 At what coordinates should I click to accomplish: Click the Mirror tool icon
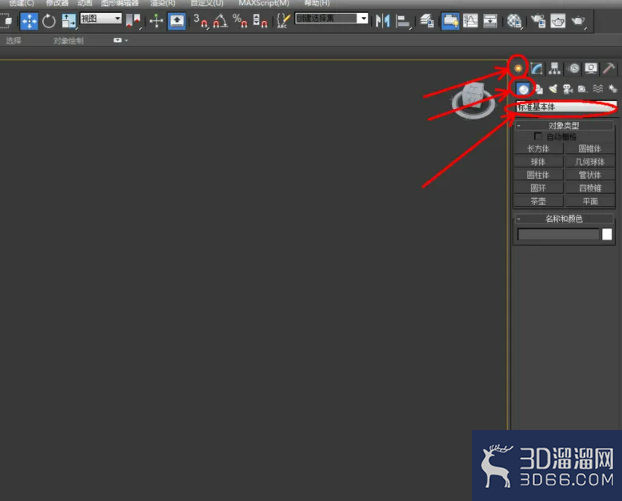383,21
